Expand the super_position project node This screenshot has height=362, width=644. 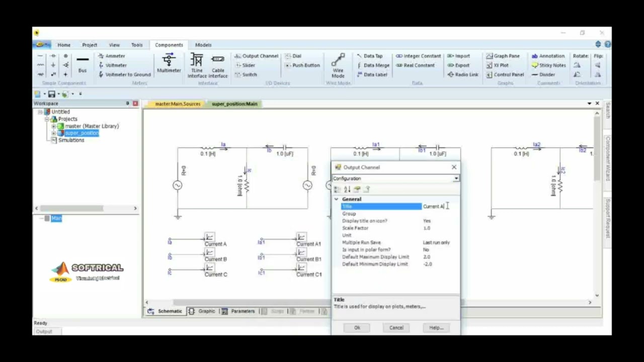(54, 133)
